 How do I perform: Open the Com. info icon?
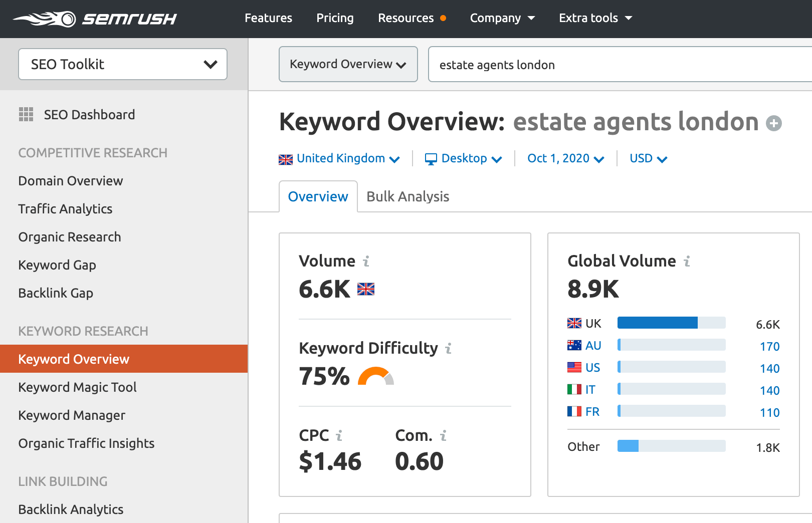[x=444, y=435]
